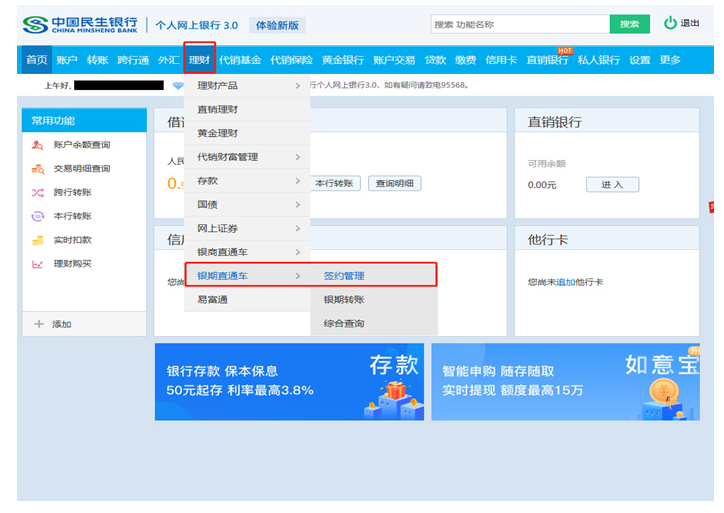Click the 跨行转账 shuffle icon

[38, 193]
